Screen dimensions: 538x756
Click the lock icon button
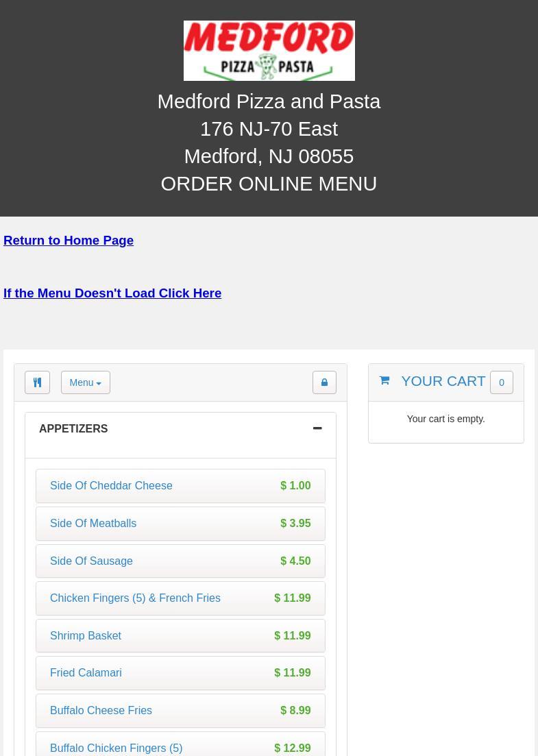324,382
